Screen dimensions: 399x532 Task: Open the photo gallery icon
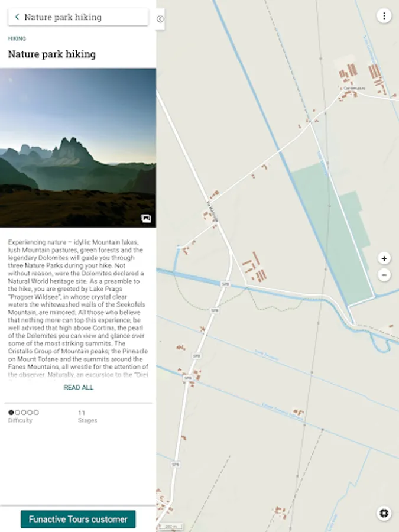tap(146, 218)
